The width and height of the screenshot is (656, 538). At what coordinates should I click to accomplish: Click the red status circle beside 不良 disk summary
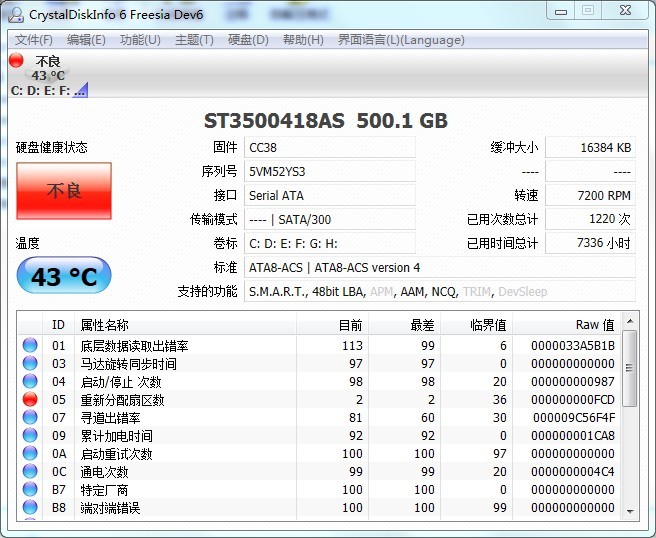click(16, 60)
